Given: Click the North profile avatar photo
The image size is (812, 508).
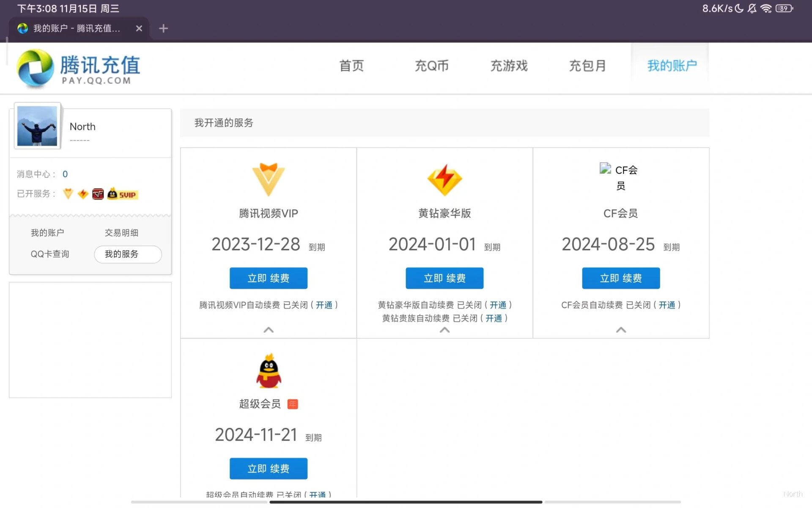Looking at the screenshot, I should 37,126.
